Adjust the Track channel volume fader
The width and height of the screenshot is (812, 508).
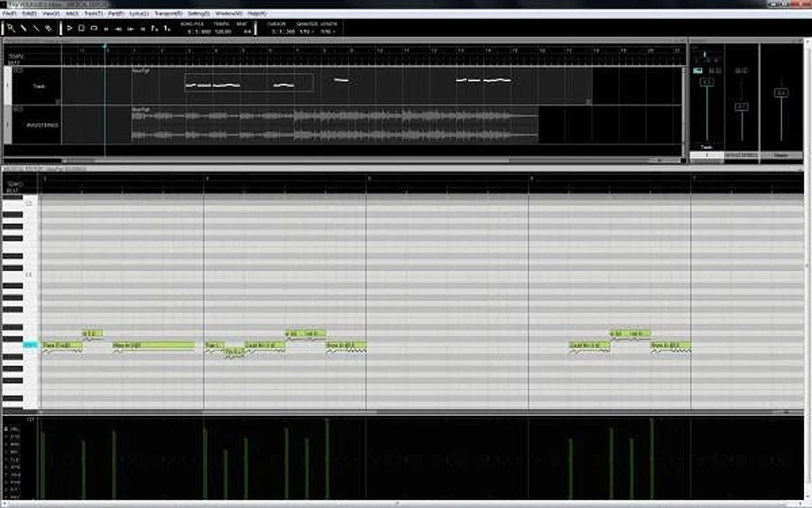pyautogui.click(x=706, y=82)
